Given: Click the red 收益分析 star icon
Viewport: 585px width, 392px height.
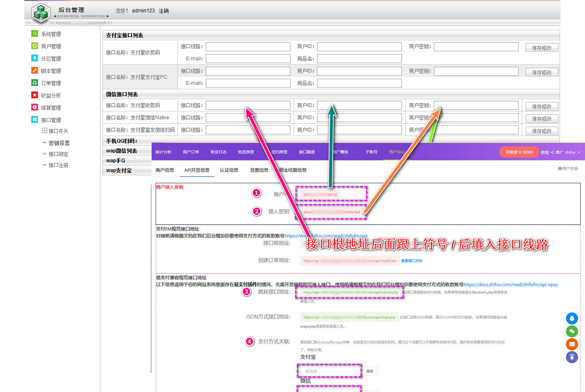Looking at the screenshot, I should 35,95.
